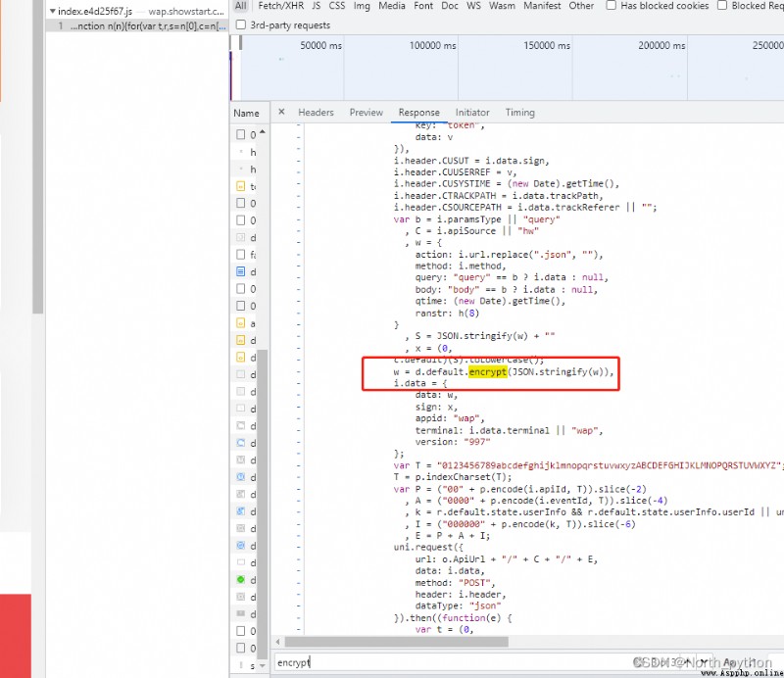Screen dimensions: 784x678
Task: Click the 'i.header.CUSUT = i.data.sign' line
Action: [471, 161]
